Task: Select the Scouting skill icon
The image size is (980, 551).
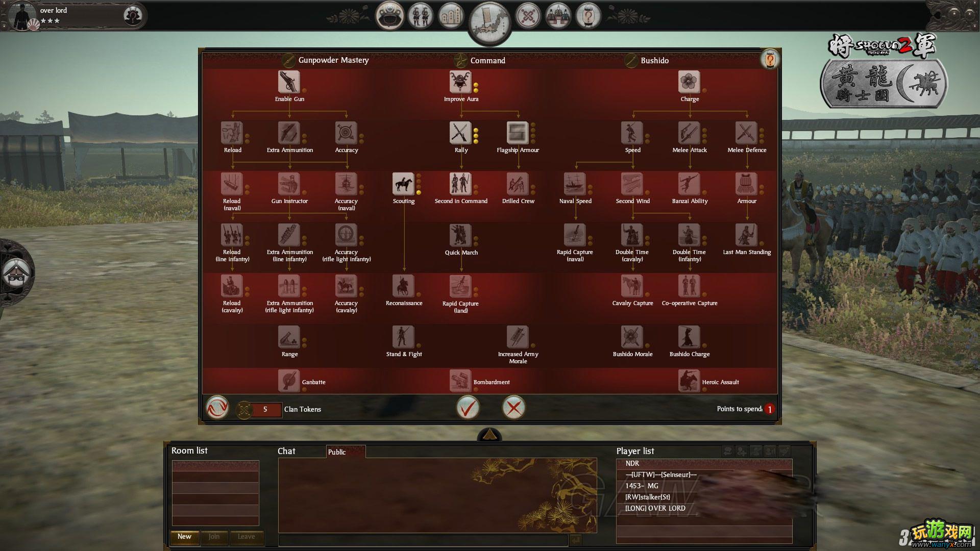Action: point(403,184)
